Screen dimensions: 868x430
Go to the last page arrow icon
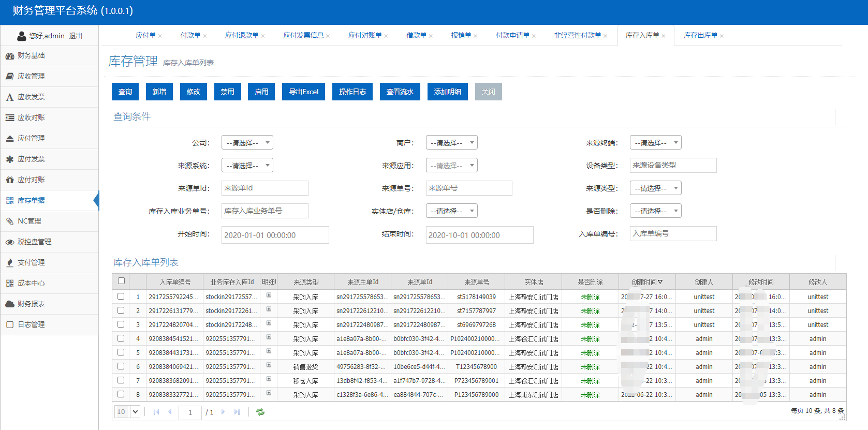[x=237, y=412]
